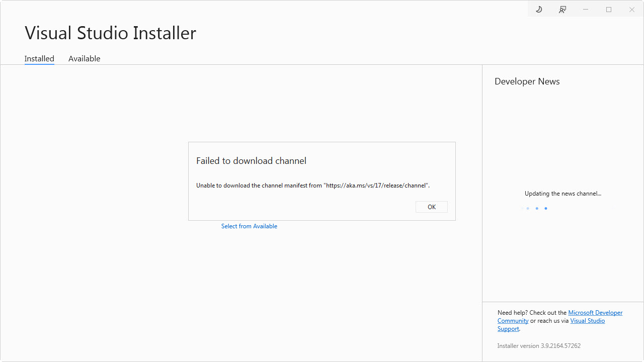Select the Unable to download channel manifest message
Screen dimensions: 644x362
[x=313, y=186]
